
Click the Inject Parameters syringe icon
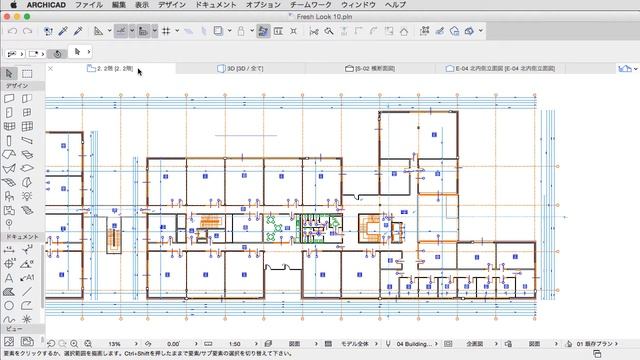[x=78, y=31]
